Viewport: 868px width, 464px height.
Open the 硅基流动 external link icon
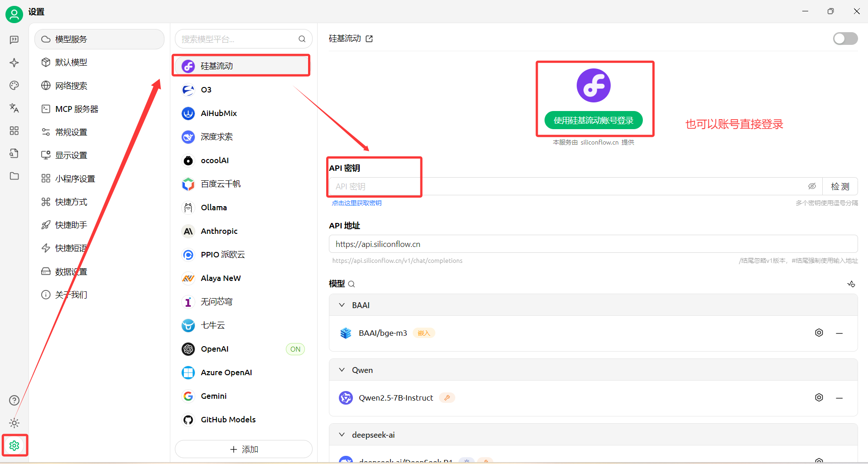(x=369, y=39)
